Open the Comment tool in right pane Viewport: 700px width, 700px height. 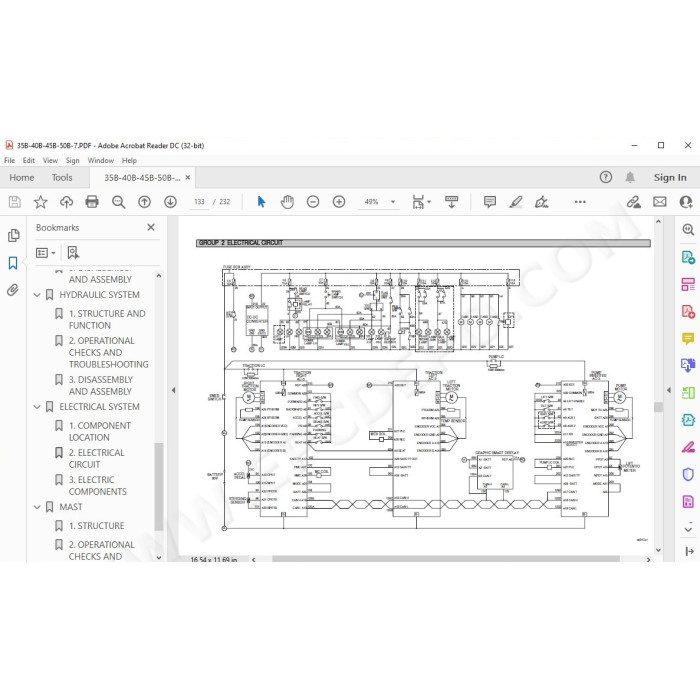688,338
